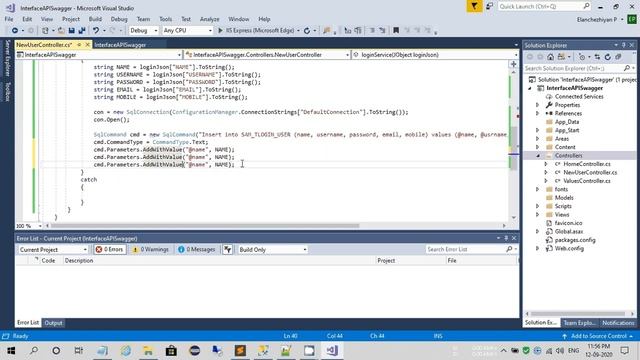Open the File menu
640x360 pixels.
[x=9, y=19]
